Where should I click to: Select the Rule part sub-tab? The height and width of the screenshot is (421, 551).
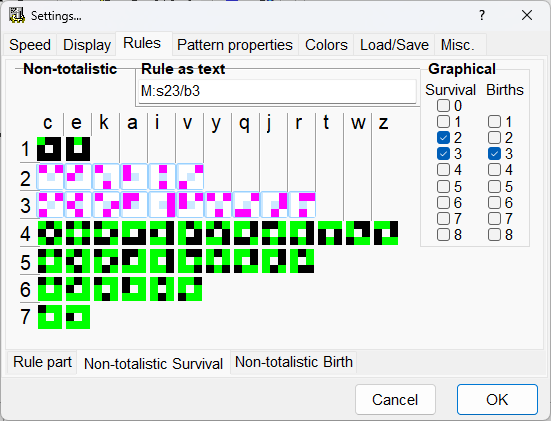pos(42,362)
